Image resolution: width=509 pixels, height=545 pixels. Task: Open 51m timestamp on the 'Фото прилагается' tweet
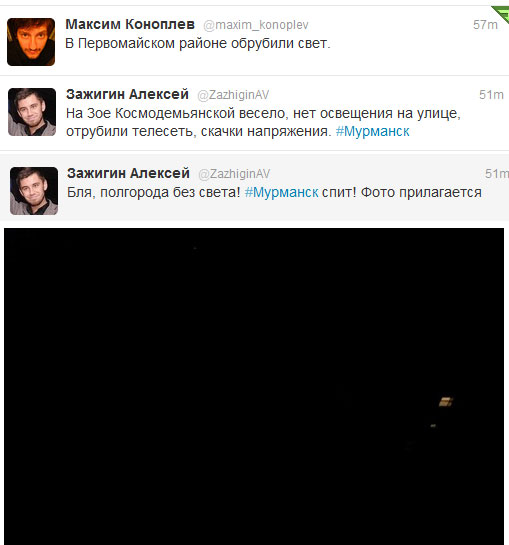click(x=497, y=173)
